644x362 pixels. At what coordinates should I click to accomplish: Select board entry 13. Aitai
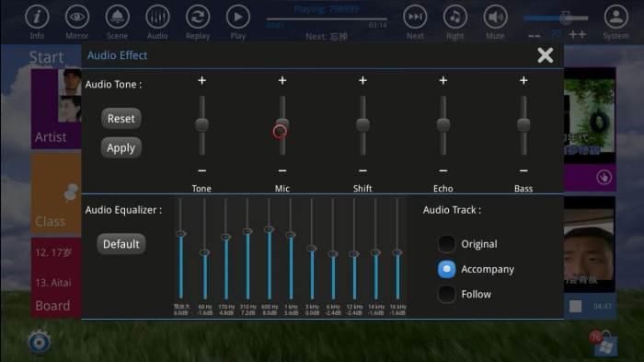pos(53,283)
